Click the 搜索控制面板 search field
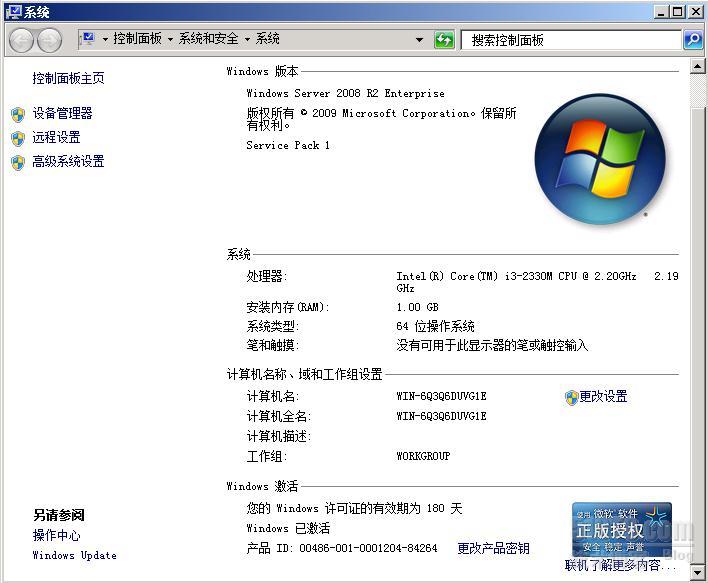The width and height of the screenshot is (708, 583). (x=571, y=40)
